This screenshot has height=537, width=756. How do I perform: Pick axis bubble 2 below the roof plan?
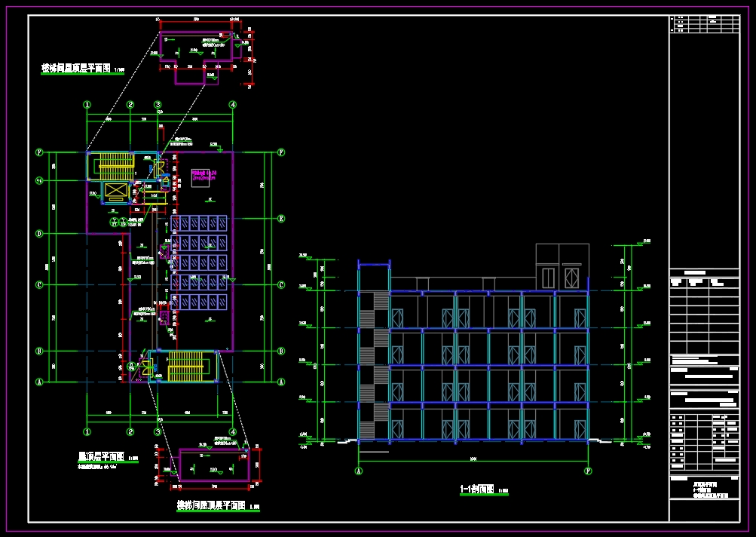pos(130,432)
